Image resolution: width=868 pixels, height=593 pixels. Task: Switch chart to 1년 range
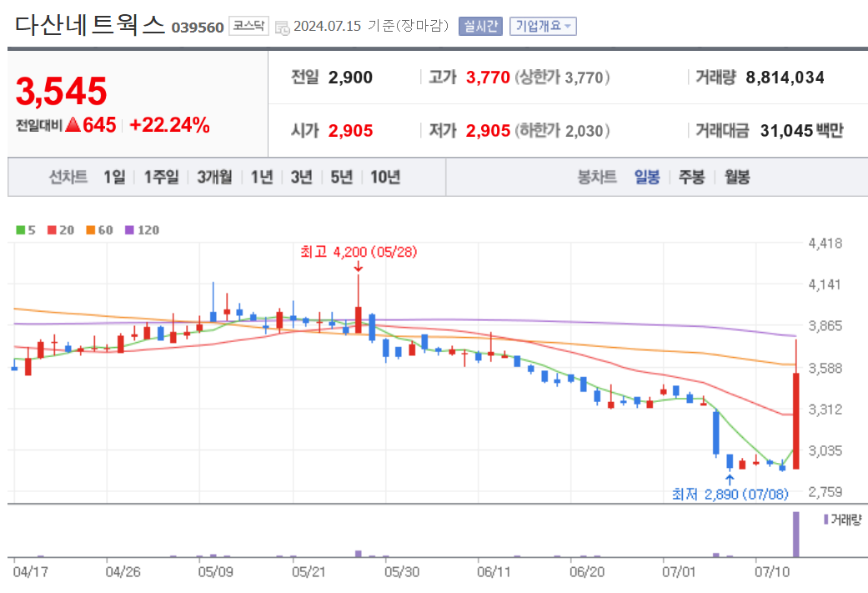click(x=262, y=177)
